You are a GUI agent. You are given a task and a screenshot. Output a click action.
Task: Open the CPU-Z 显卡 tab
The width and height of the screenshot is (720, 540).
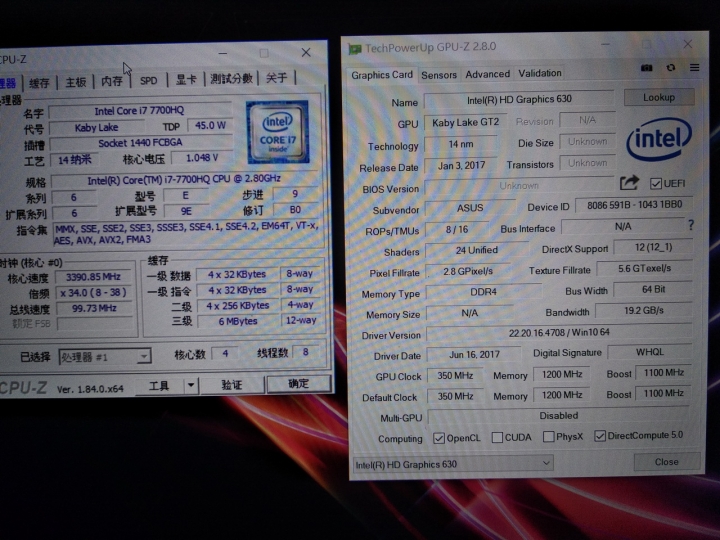(x=186, y=80)
